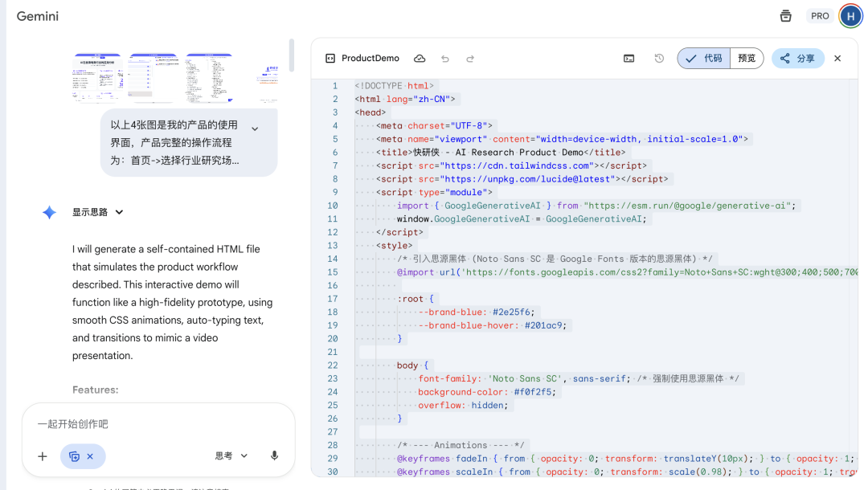Screen dimensions: 868x490
Task: Open the printer-like icon in top bar
Action: click(785, 16)
